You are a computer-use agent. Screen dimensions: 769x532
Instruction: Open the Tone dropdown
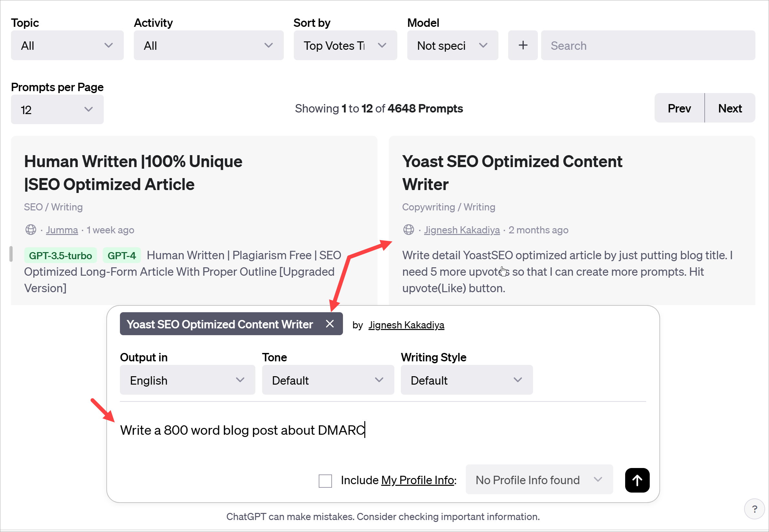328,380
